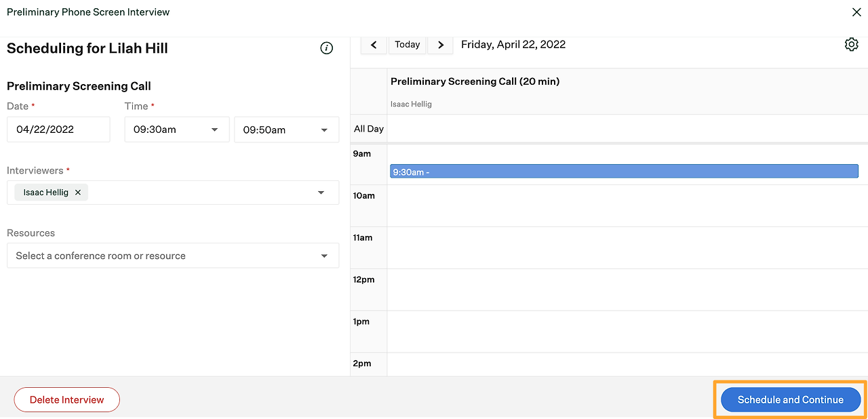Close the Preliminary Phone Screen Interview dialog
Image resolution: width=868 pixels, height=419 pixels.
856,12
